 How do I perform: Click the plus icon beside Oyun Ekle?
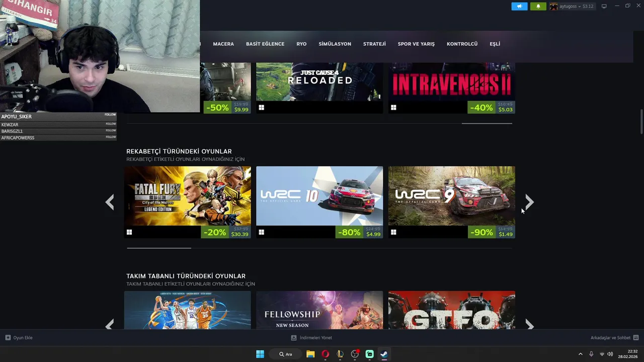pyautogui.click(x=8, y=338)
